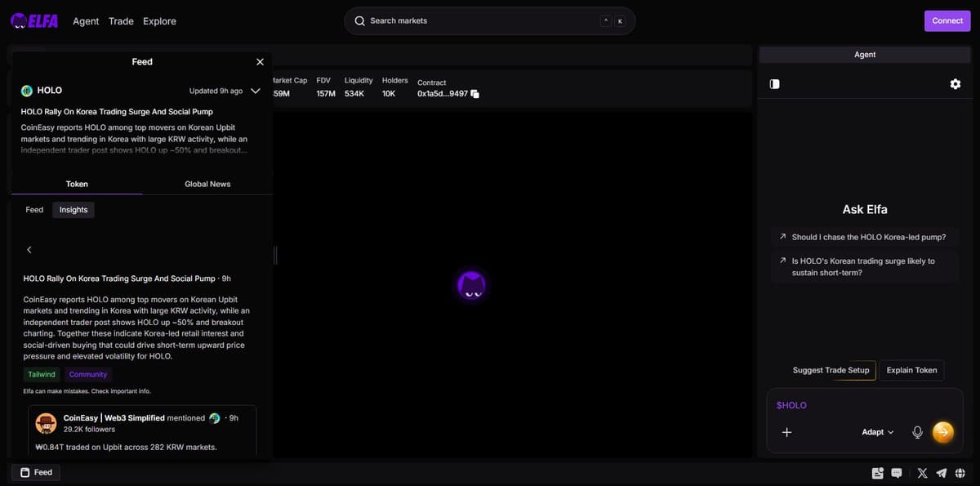Screen dimensions: 980x486
Task: Click the contract address 0x1a5d...9497
Action: click(443, 94)
